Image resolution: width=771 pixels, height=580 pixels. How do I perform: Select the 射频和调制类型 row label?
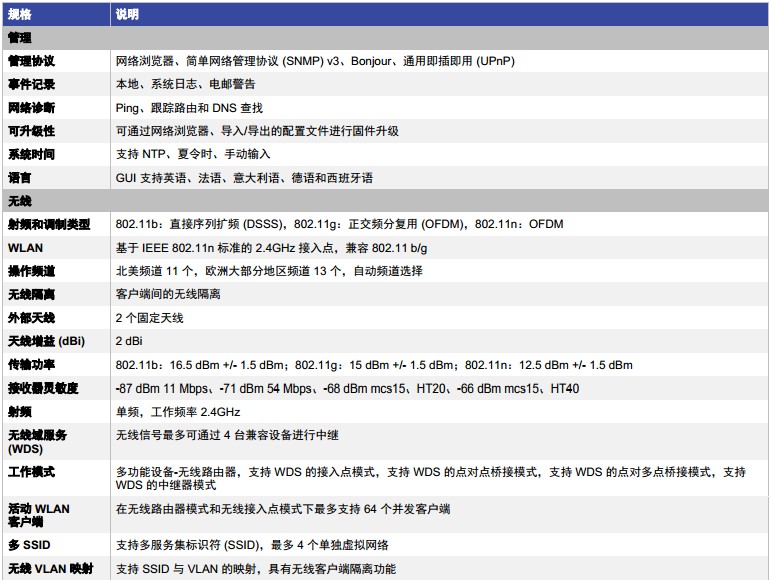(49, 224)
